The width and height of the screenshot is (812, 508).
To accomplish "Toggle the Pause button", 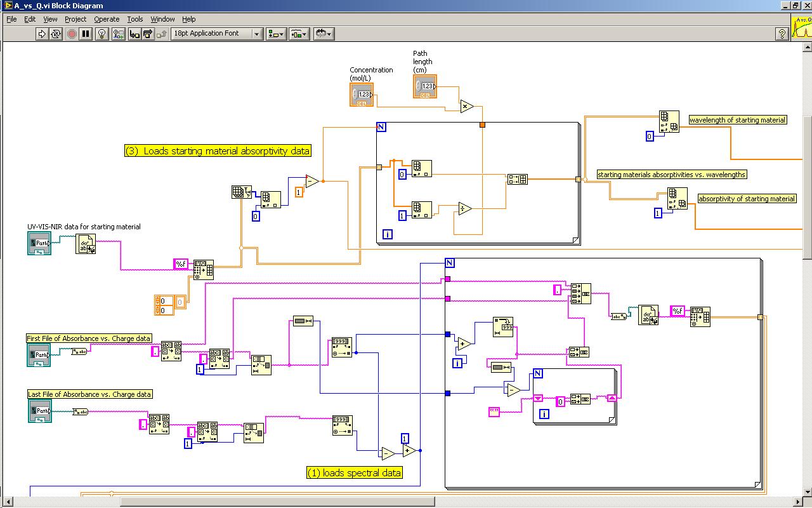I will point(86,34).
